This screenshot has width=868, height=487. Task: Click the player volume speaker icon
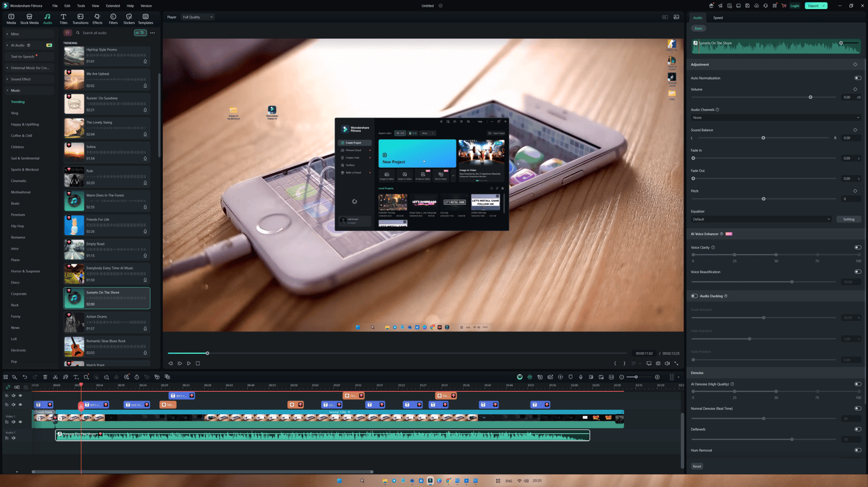pos(667,363)
